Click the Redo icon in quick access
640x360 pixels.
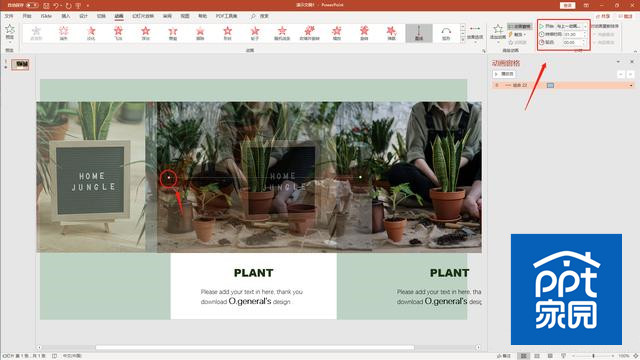(68, 6)
